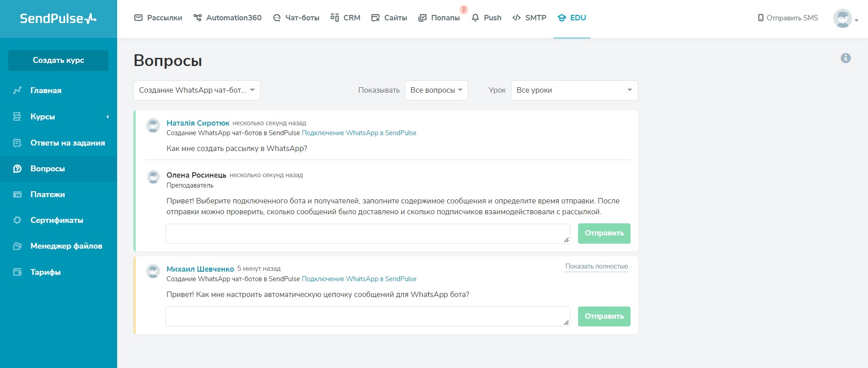Switch to the Чат-боты section
This screenshot has height=368, width=868.
click(296, 18)
